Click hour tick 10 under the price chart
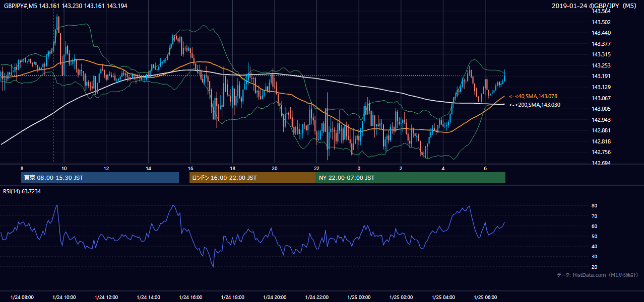Screen dimensions: 644x302 point(64,168)
